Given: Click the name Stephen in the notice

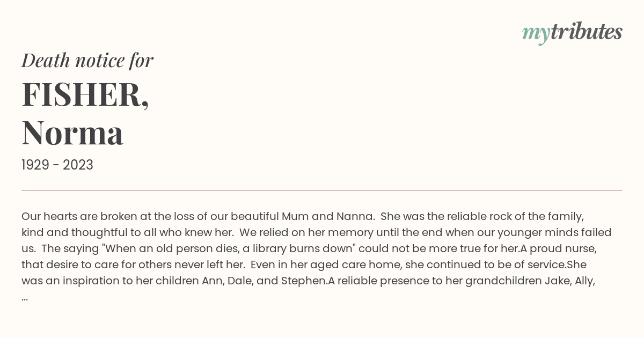Looking at the screenshot, I should [304, 281].
